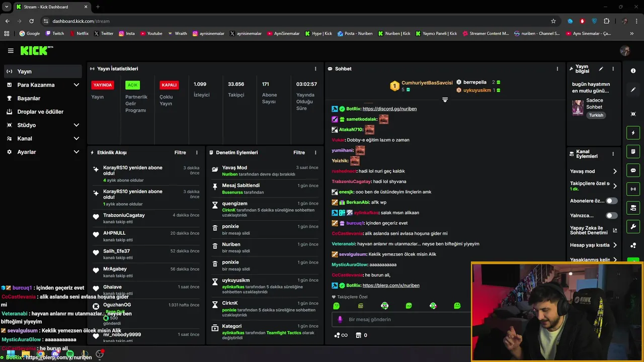The height and width of the screenshot is (362, 644).
Task: Open Hesap yaşı kısıtla options
Action: pyautogui.click(x=615, y=245)
